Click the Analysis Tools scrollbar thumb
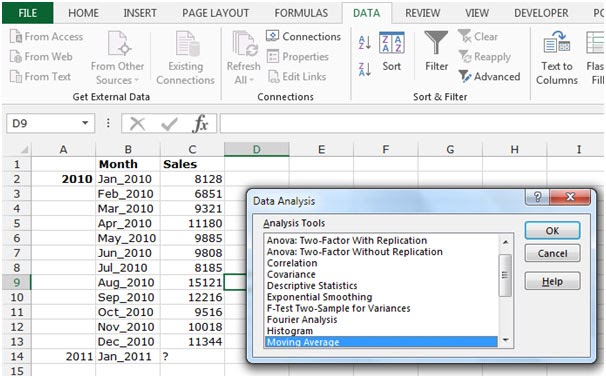The height and width of the screenshot is (378, 606). pos(505,275)
